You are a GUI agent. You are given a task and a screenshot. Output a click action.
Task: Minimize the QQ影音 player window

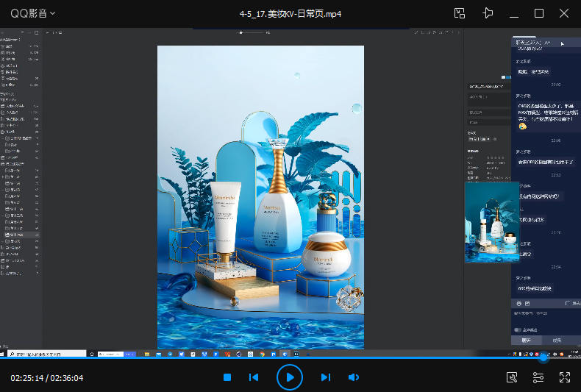513,13
